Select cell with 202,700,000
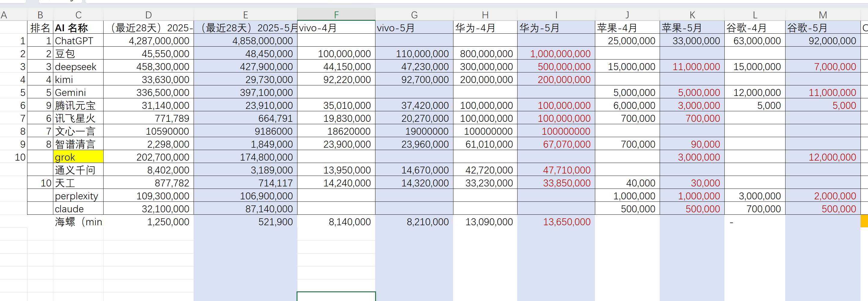 click(x=148, y=157)
